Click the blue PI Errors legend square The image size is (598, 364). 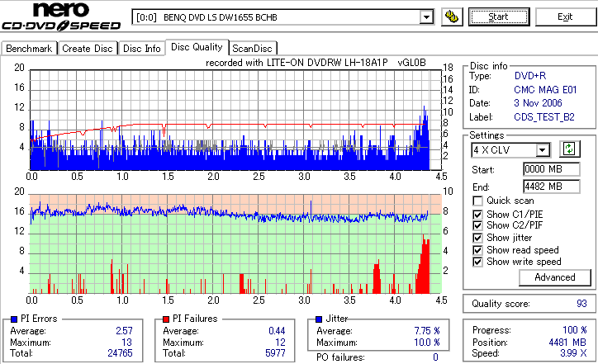[14, 319]
